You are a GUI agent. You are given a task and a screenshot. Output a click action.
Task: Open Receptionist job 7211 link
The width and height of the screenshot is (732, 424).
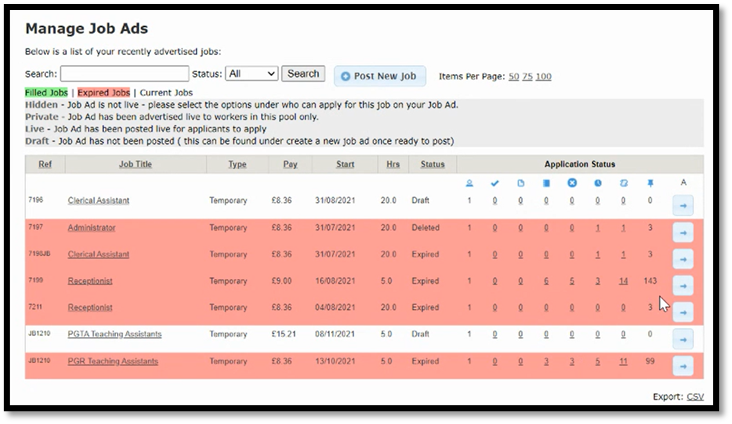(90, 307)
